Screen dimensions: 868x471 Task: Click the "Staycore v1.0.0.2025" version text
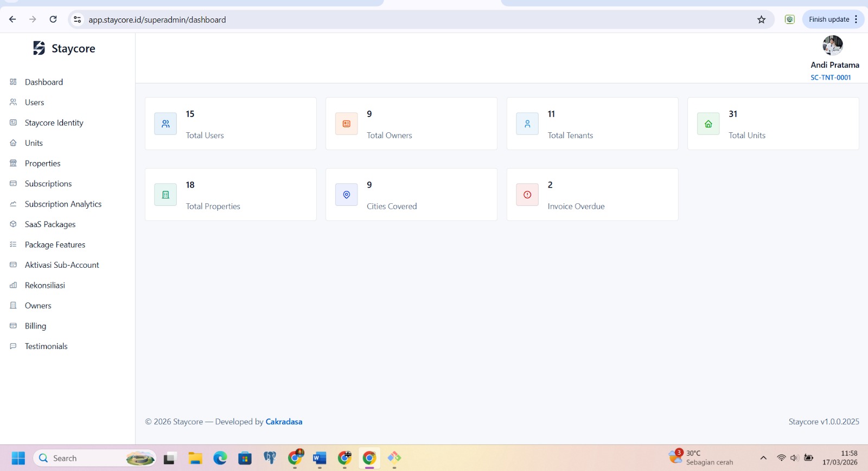824,422
